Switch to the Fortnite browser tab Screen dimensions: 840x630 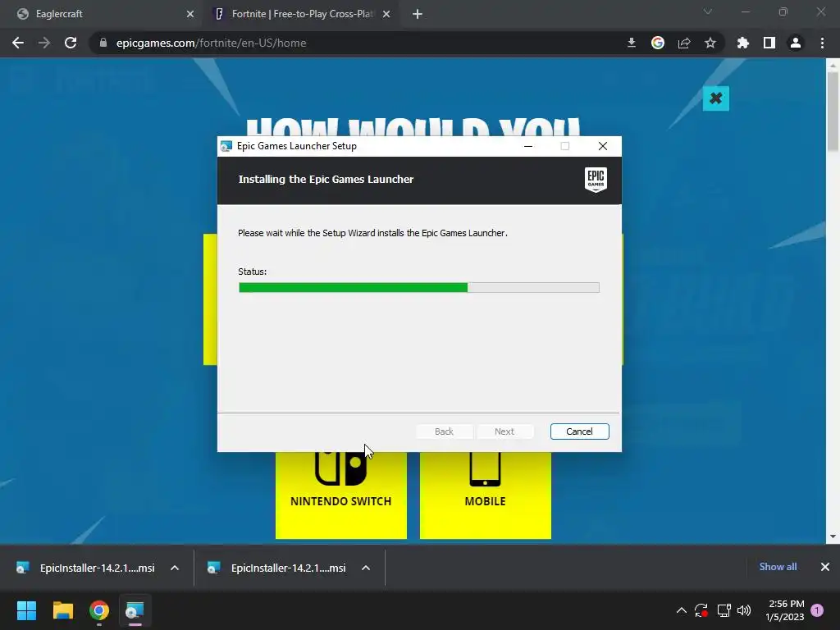(x=302, y=14)
